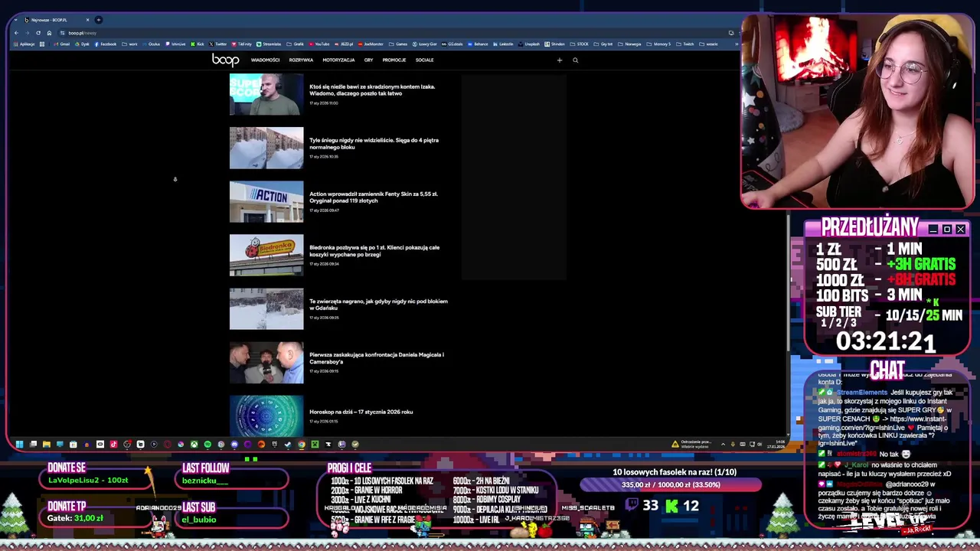Open the WIADOMOŚCI menu section
The height and width of the screenshot is (551, 980).
click(265, 60)
